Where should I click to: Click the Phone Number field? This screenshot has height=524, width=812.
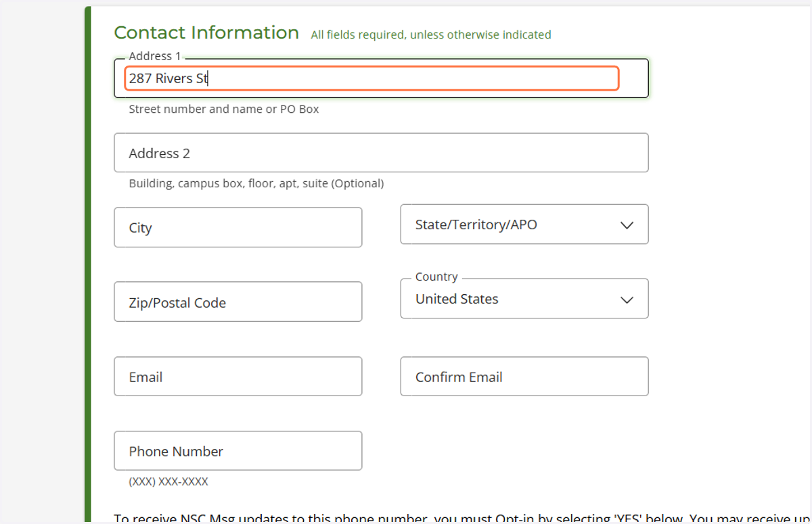click(238, 451)
